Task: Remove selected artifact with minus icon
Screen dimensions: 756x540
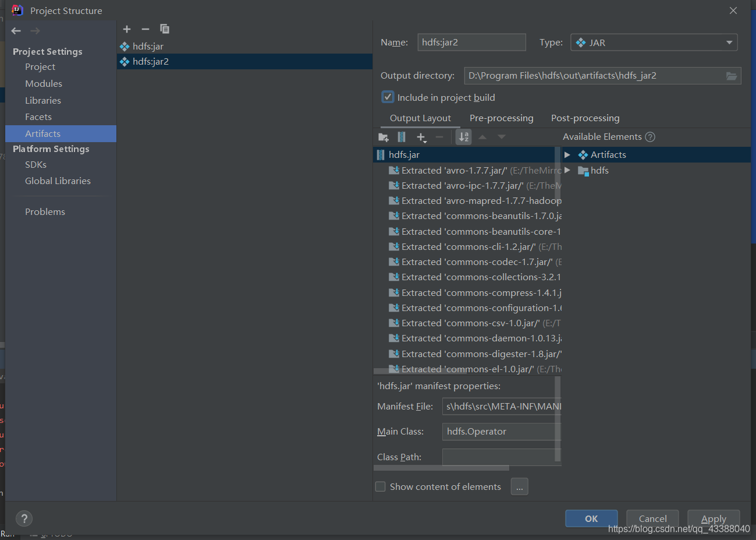Action: pos(145,29)
